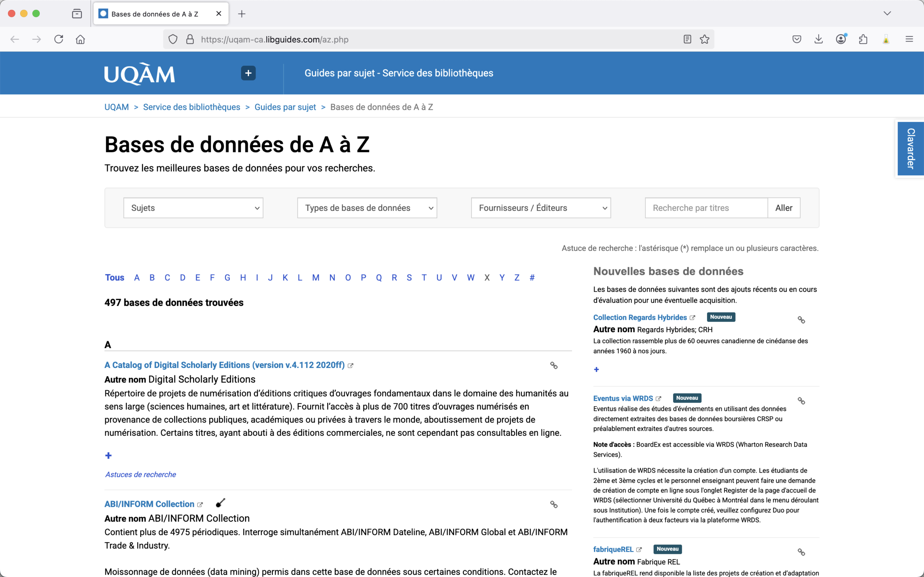Viewport: 924px width, 577px height.
Task: Filter databases by letter P
Action: pyautogui.click(x=363, y=277)
